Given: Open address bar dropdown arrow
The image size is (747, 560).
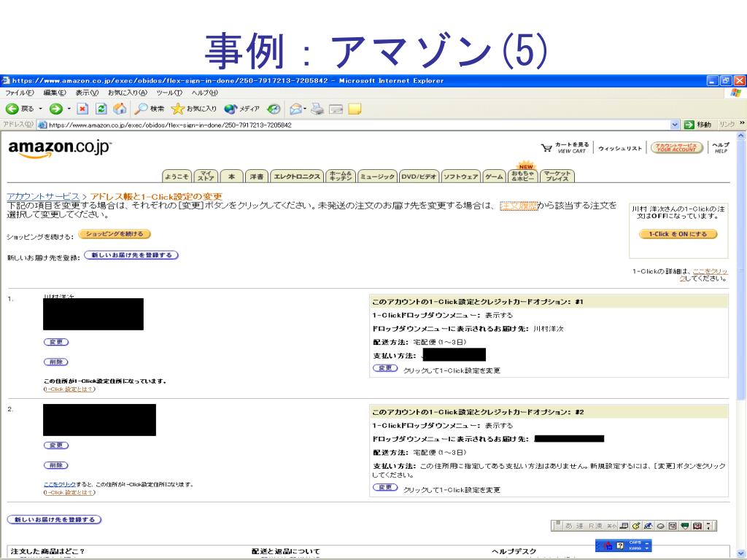Looking at the screenshot, I should click(675, 125).
